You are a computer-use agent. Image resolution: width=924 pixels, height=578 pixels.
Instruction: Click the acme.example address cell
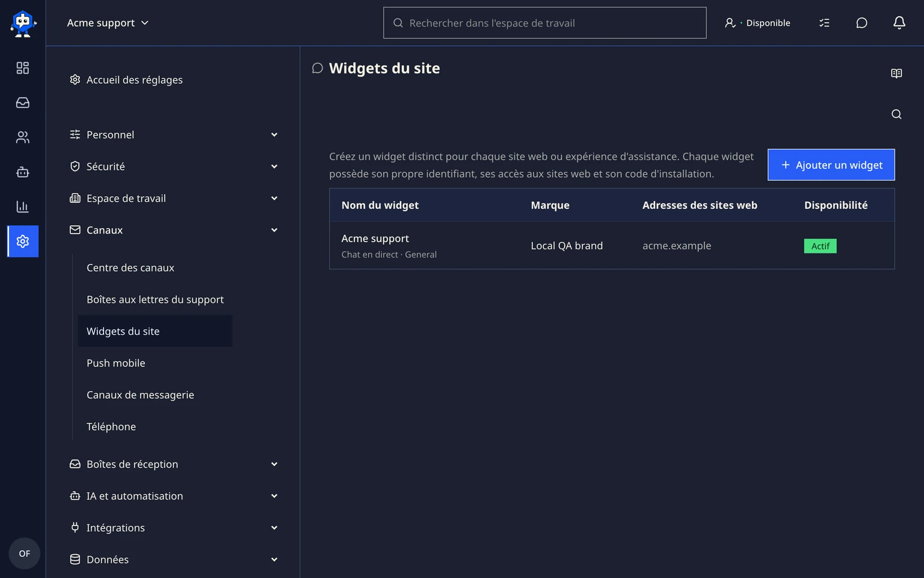tap(677, 246)
